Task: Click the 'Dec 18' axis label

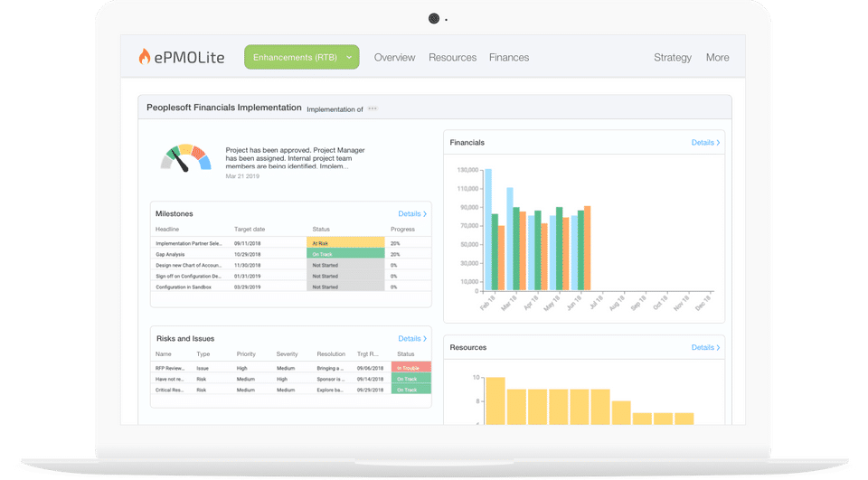Action: 703,303
